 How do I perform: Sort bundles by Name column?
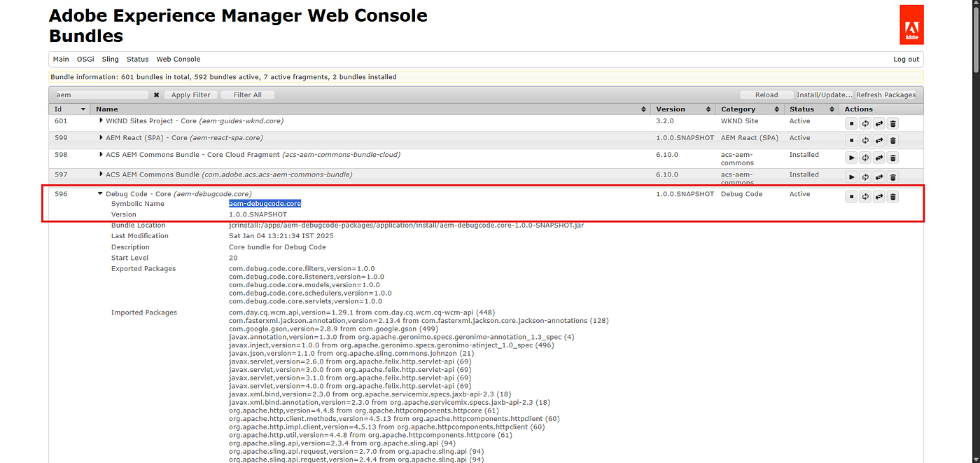371,109
